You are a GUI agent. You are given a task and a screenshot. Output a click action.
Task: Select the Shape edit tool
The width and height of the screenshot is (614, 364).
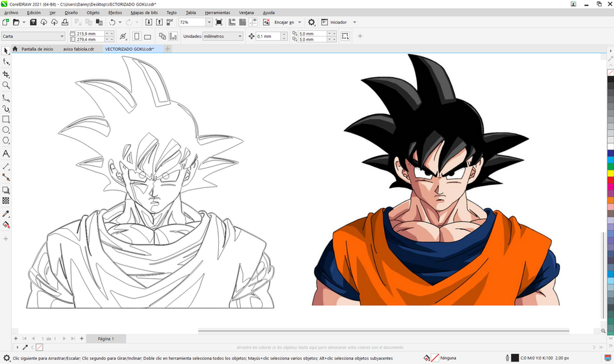tap(6, 62)
